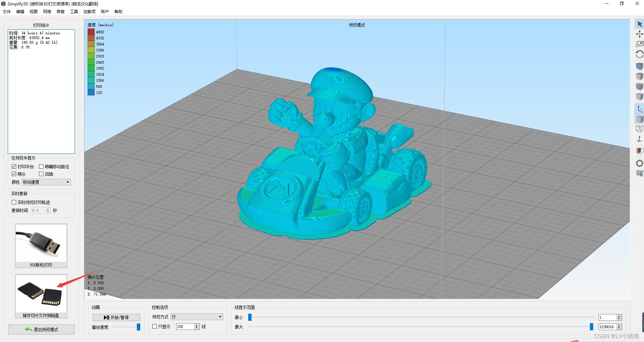Toggle coordinate axes display
The image size is (644, 342).
639,109
